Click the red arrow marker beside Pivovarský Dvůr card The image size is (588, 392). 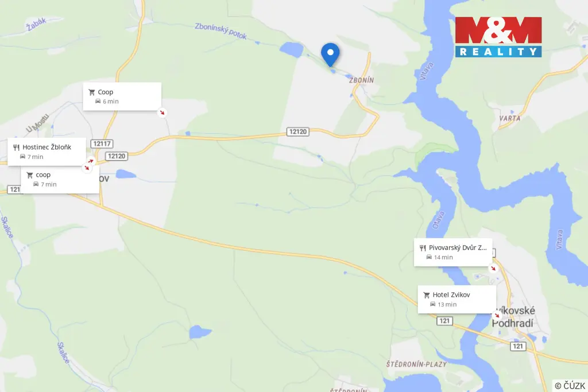(493, 269)
